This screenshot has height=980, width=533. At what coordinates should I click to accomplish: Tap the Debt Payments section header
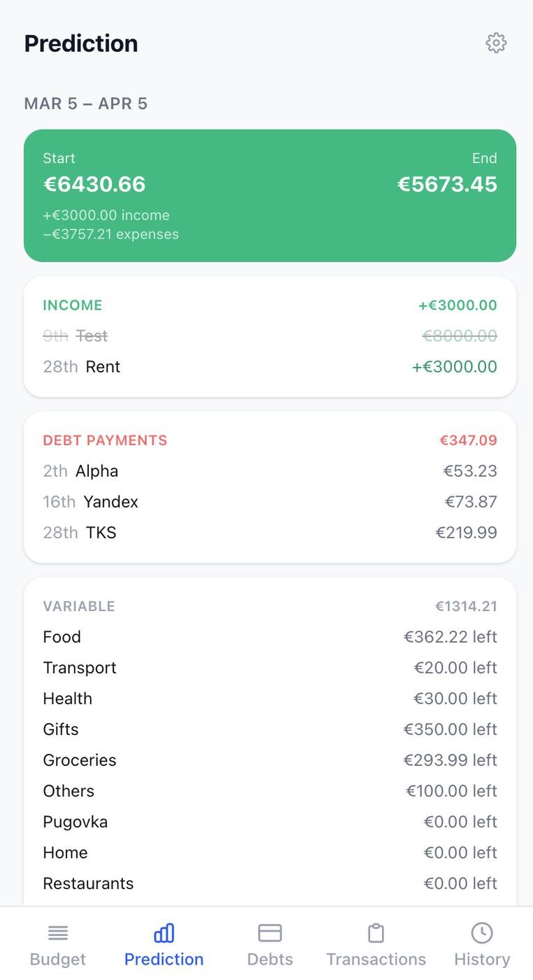pos(105,440)
